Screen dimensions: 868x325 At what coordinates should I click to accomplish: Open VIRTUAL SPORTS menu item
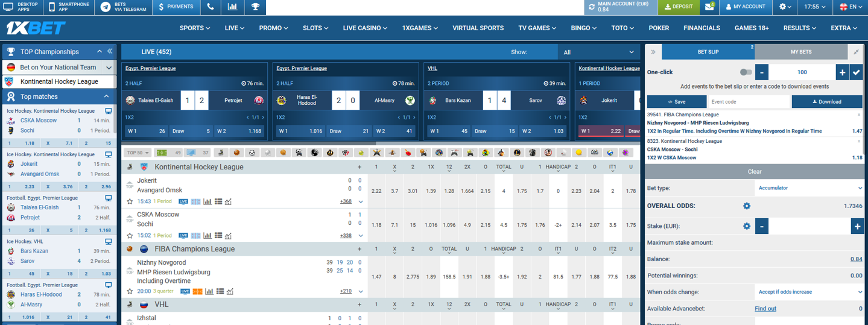(478, 28)
